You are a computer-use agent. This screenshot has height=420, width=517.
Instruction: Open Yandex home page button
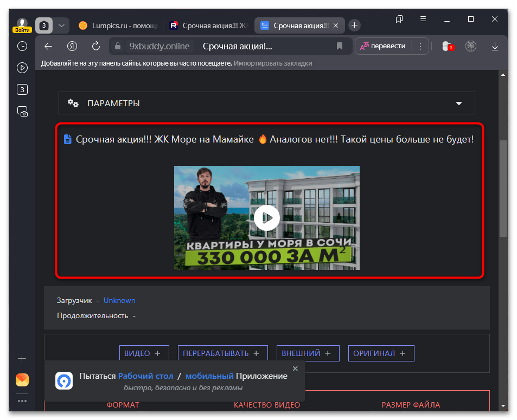tap(72, 47)
